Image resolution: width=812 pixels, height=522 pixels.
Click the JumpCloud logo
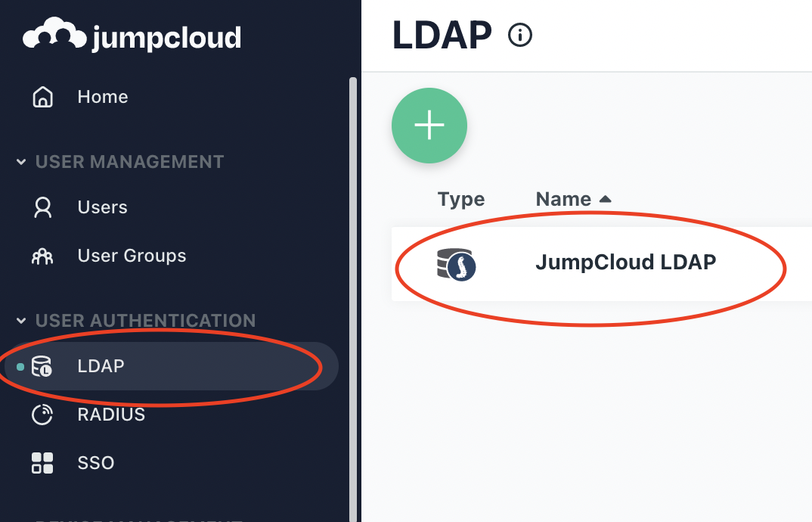[x=132, y=35]
